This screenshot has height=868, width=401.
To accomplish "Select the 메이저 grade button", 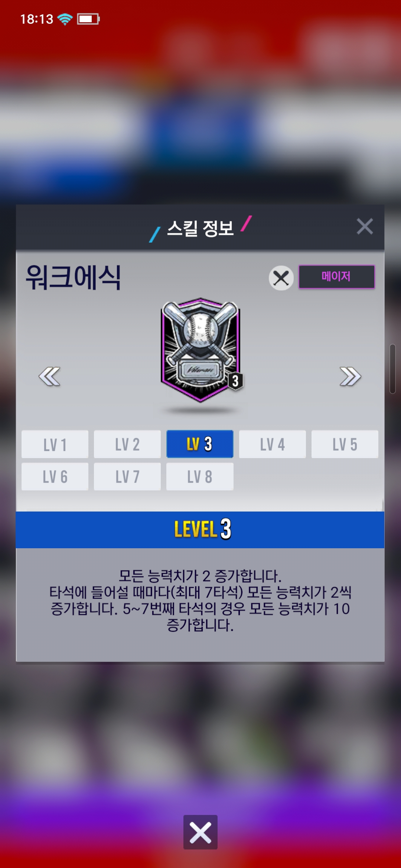I will pos(337,276).
